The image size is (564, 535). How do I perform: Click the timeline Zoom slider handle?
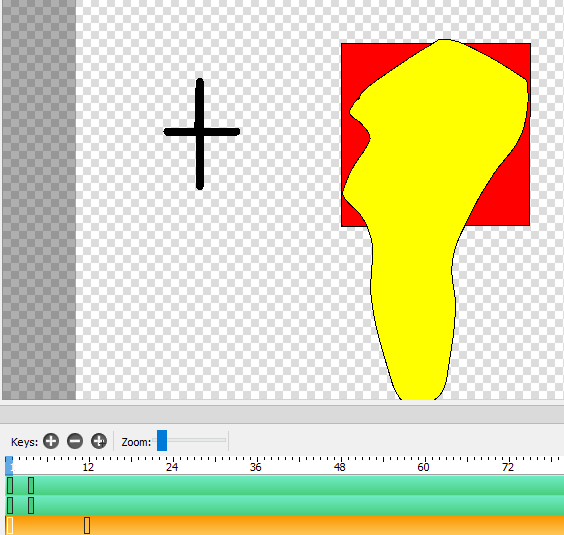pyautogui.click(x=162, y=440)
